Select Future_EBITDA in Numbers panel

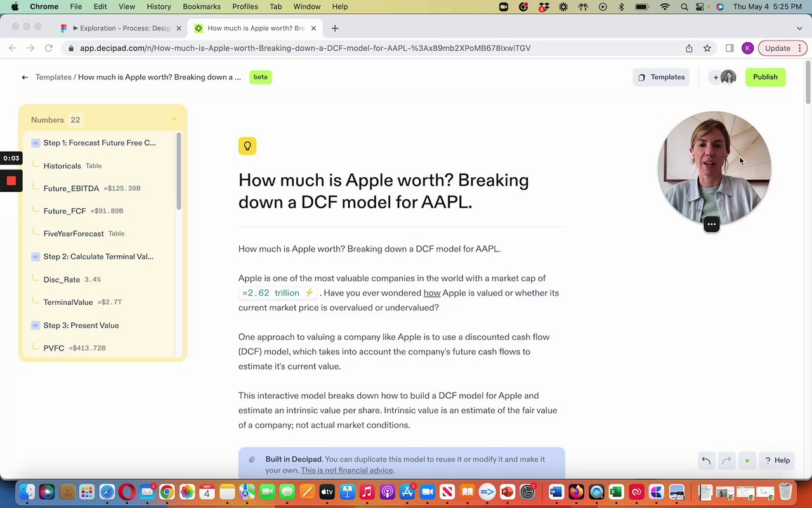point(92,189)
